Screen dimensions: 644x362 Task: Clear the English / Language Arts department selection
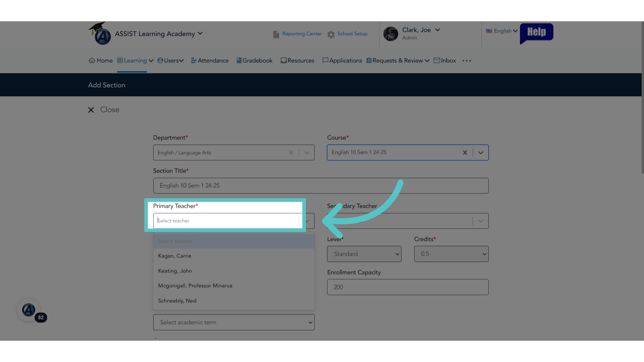(x=291, y=153)
